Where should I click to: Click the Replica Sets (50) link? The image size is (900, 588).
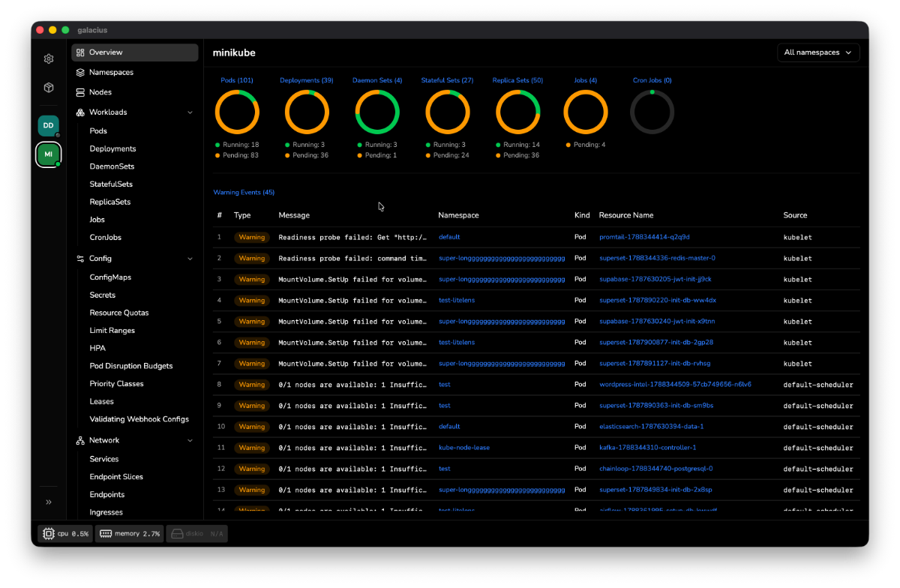coord(517,80)
